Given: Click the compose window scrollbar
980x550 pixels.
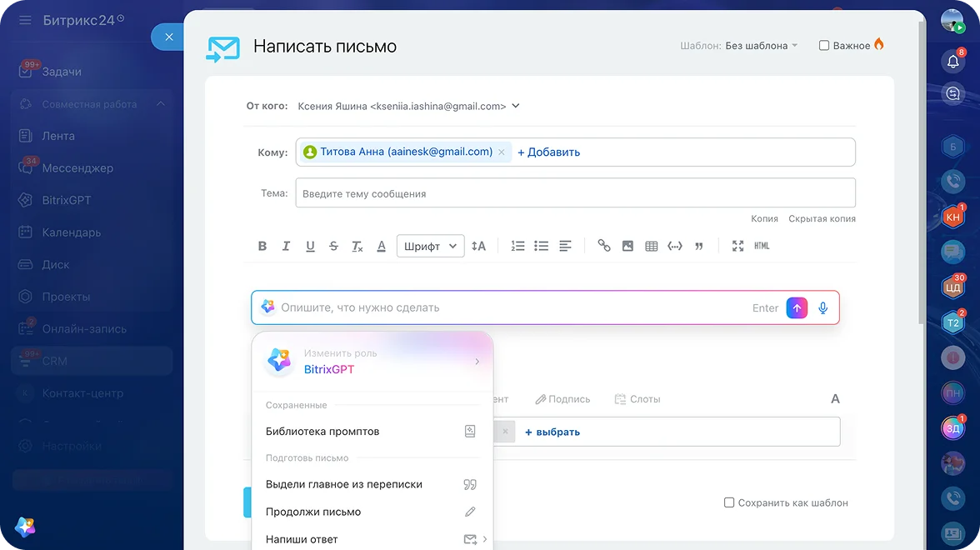Looking at the screenshot, I should point(922,172).
